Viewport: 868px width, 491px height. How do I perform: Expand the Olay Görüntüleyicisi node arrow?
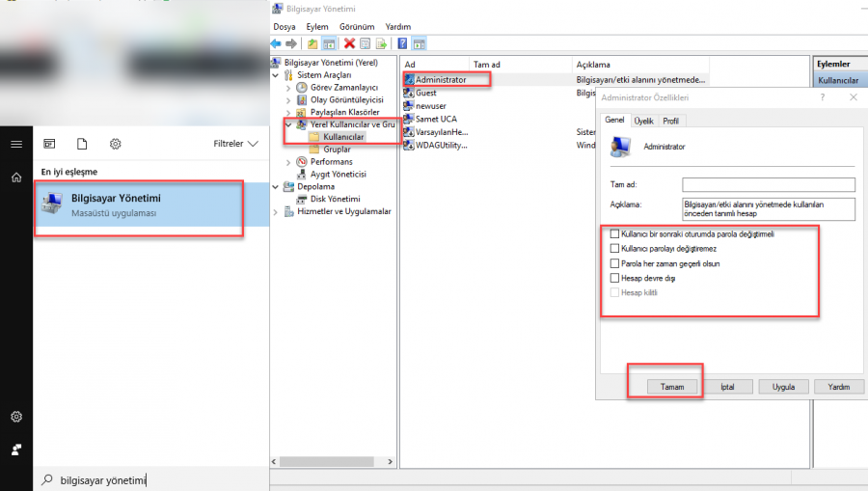tap(288, 100)
